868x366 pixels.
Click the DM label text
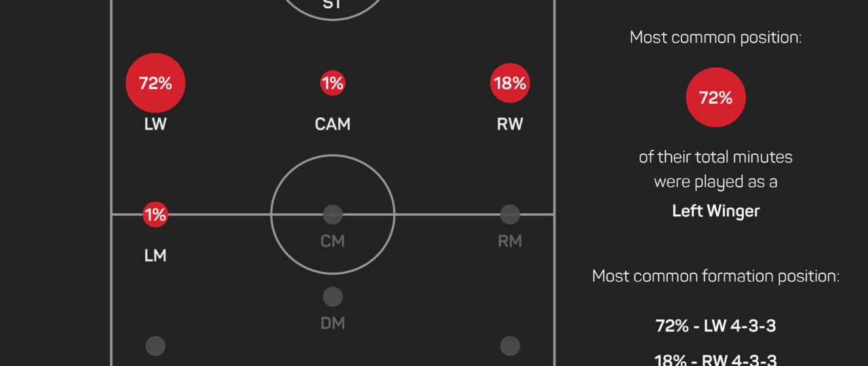click(332, 324)
